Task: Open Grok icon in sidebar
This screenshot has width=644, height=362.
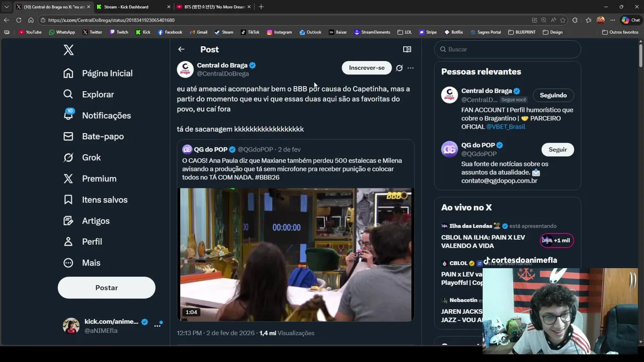Action: tap(68, 157)
